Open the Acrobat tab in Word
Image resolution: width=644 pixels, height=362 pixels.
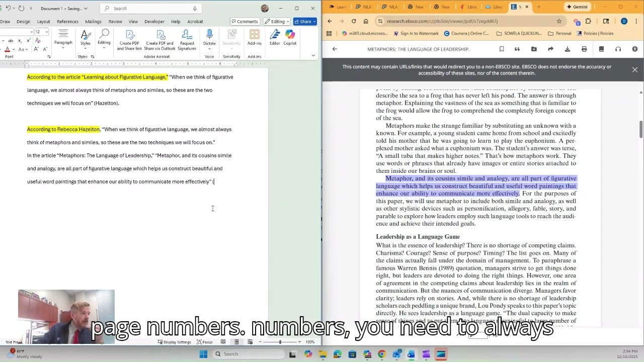(195, 22)
